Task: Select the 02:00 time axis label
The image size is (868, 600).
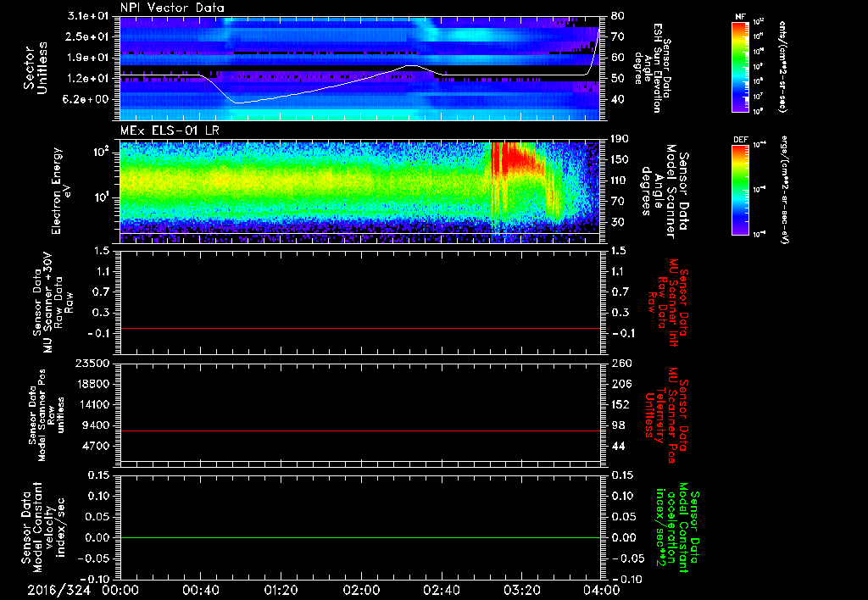Action: [361, 590]
